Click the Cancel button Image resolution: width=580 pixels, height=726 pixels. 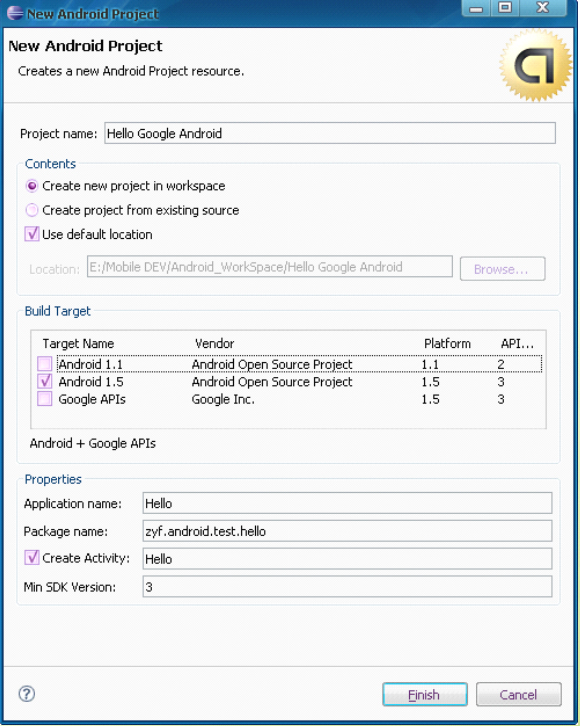(518, 695)
